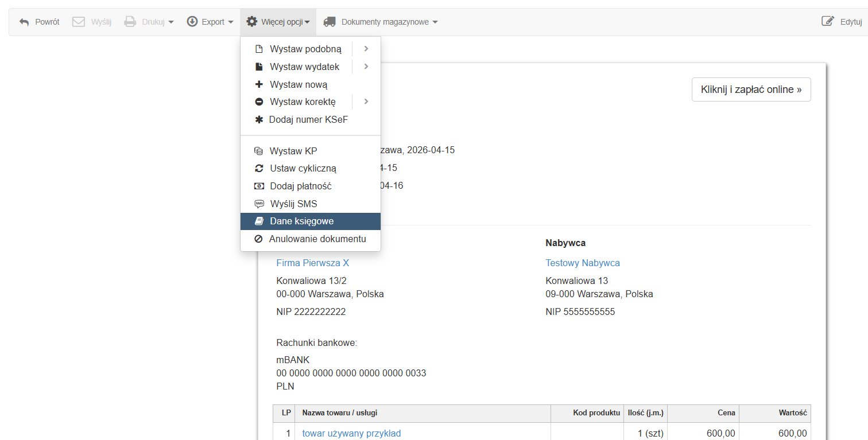Click the asterisk icon for Dodaj numer KSeF

[x=259, y=120]
